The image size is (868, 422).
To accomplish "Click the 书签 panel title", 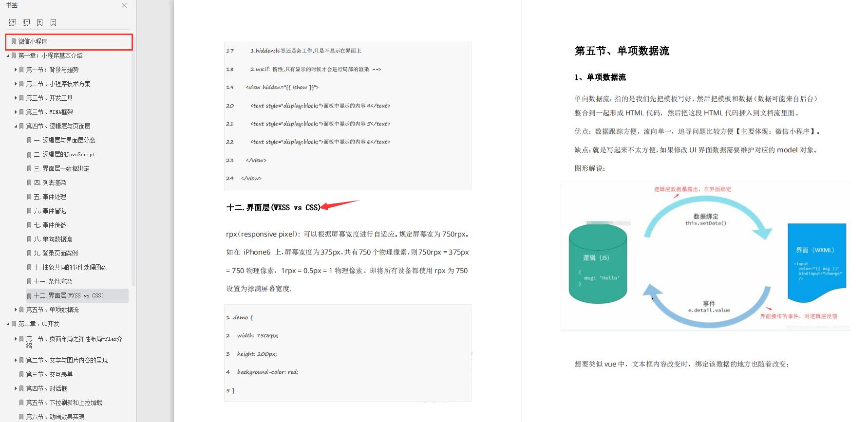I will (x=12, y=5).
